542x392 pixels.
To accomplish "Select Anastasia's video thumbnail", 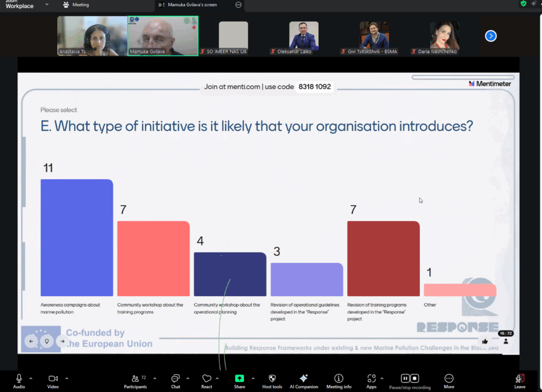I will point(92,35).
